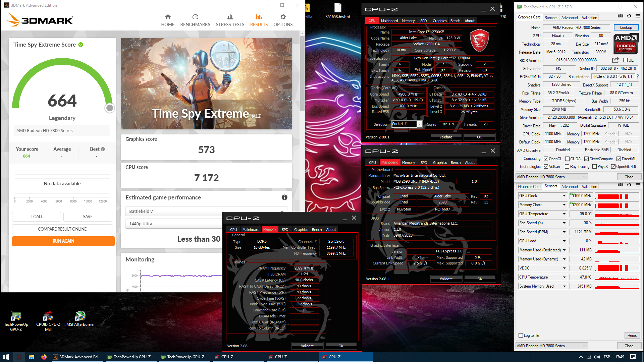Open the taskbar volume control
The height and width of the screenshot is (362, 644).
click(597, 357)
